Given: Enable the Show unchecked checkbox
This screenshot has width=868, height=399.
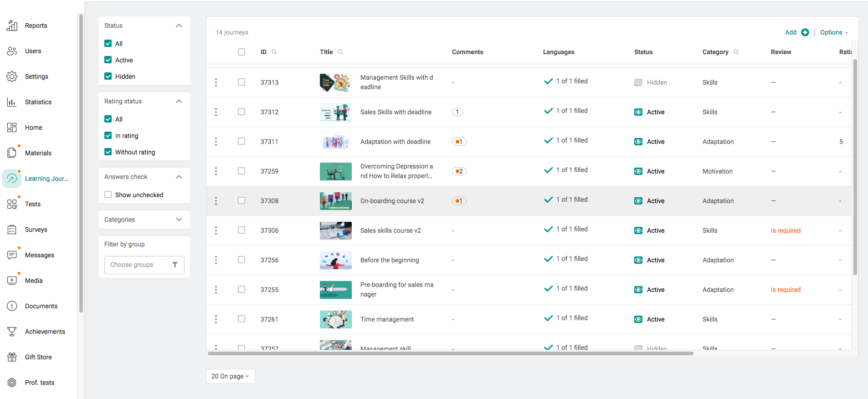Looking at the screenshot, I should (108, 195).
